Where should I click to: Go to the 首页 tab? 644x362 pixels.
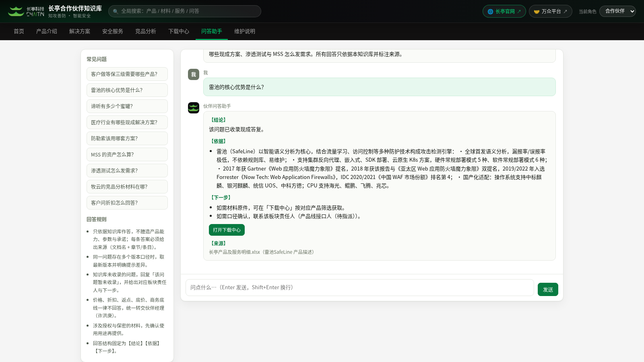tap(19, 31)
